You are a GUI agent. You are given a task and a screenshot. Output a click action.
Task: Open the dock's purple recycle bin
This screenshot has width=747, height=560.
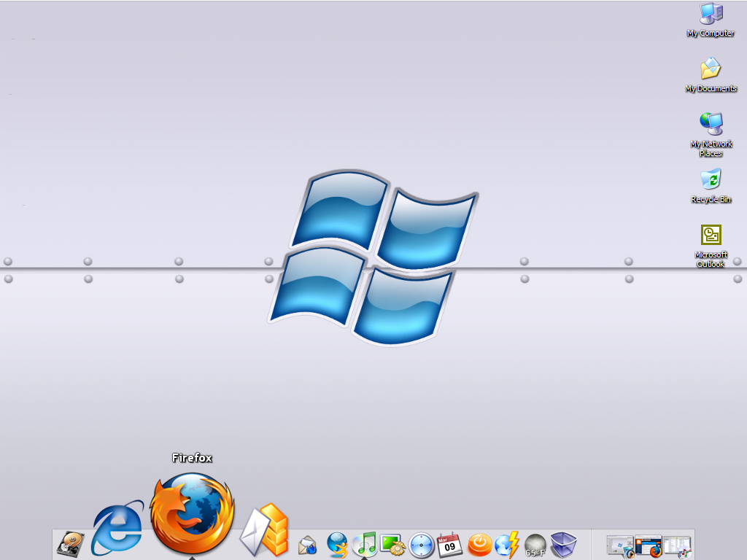tap(563, 544)
